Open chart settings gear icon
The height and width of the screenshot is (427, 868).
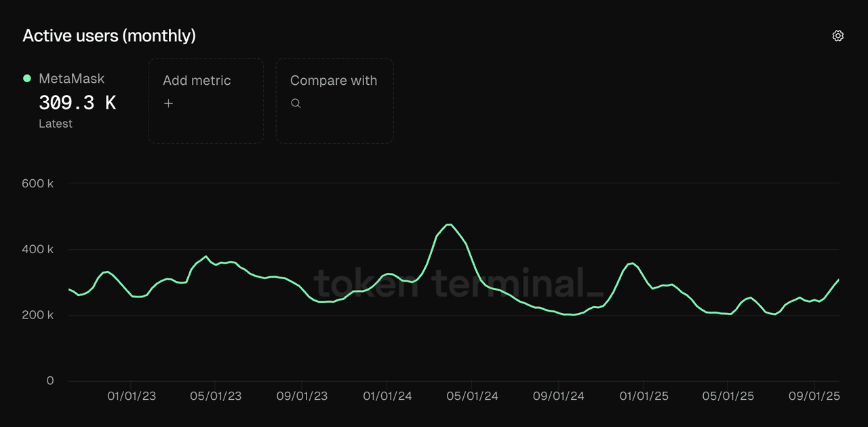pyautogui.click(x=837, y=36)
